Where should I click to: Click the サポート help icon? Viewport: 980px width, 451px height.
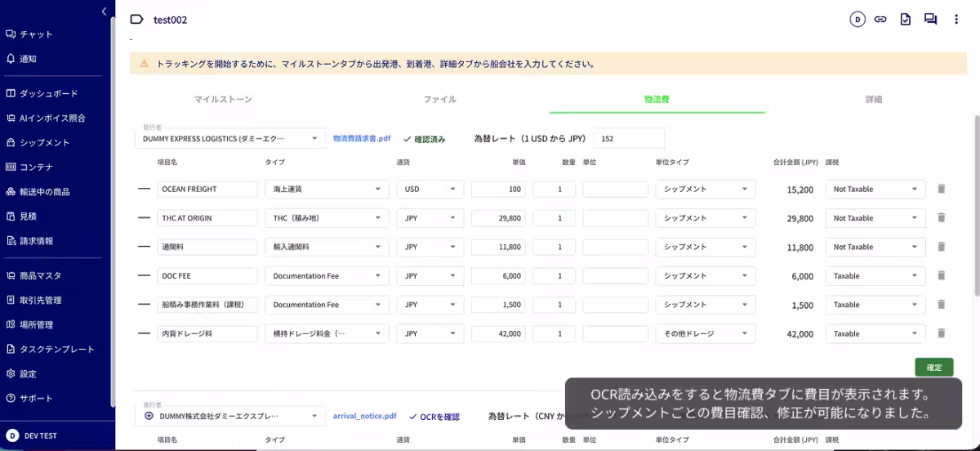(x=11, y=398)
